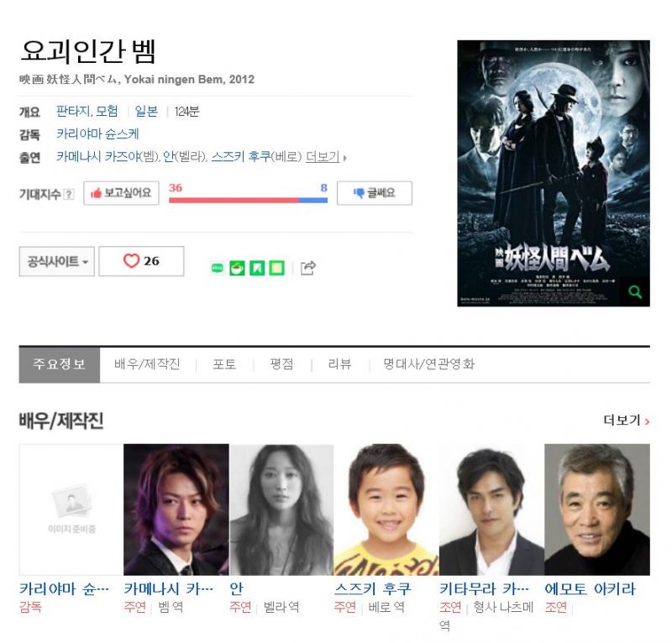Open the 평점 tab
Image resolution: width=672 pixels, height=643 pixels.
point(282,364)
